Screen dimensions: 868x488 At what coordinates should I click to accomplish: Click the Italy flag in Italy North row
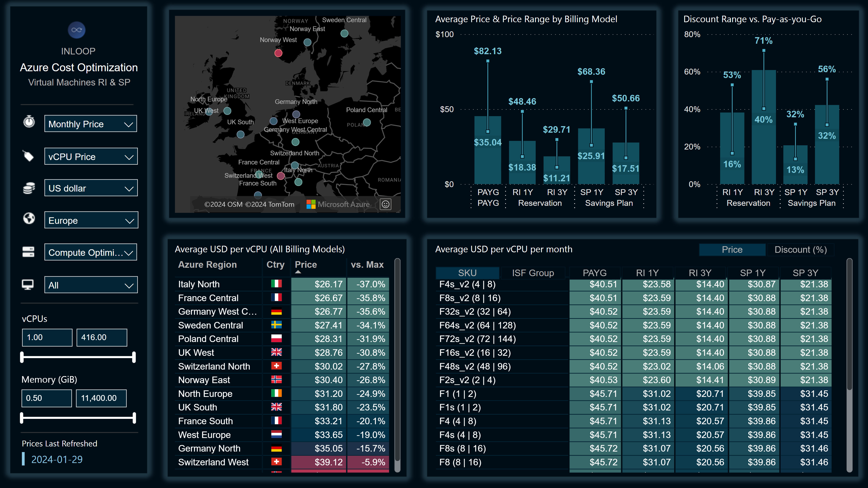coord(276,284)
